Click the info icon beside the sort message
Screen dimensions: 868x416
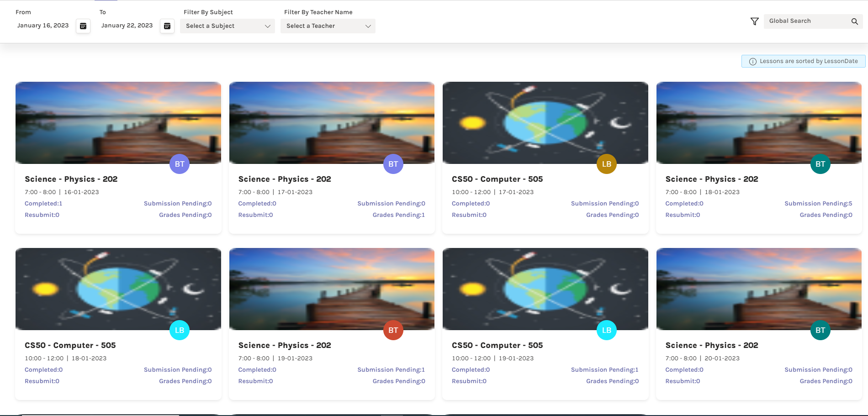point(752,61)
